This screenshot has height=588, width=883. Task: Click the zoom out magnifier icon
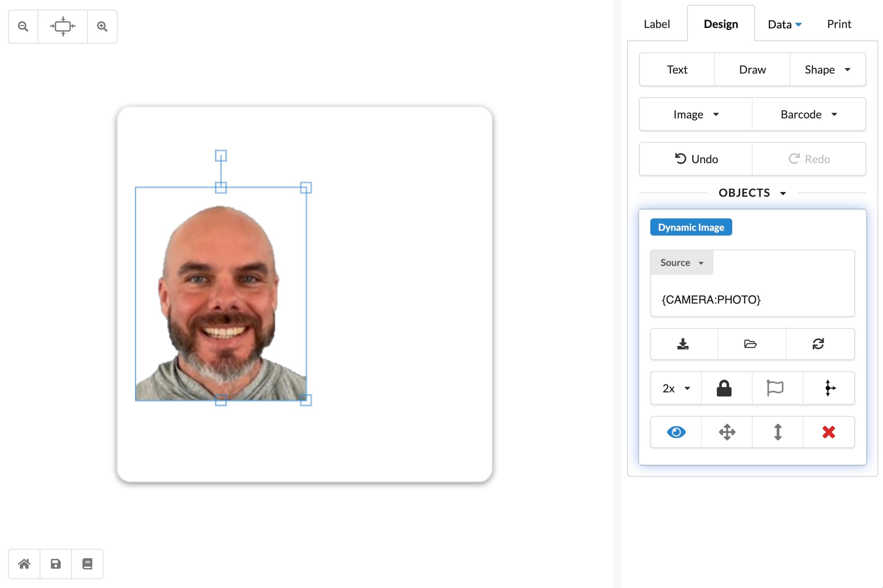pos(23,26)
